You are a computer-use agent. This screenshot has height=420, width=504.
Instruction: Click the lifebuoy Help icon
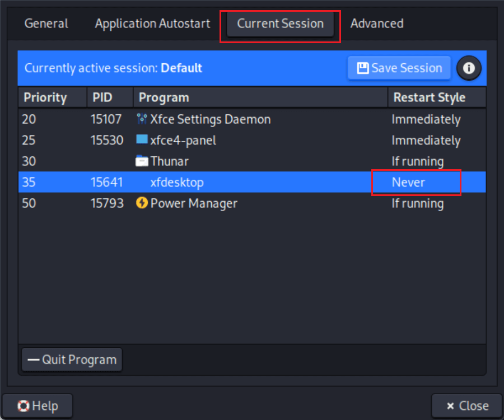(24, 405)
